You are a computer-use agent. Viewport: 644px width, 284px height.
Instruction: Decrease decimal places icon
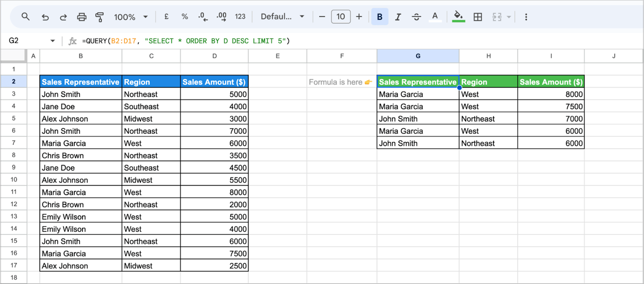click(x=203, y=17)
